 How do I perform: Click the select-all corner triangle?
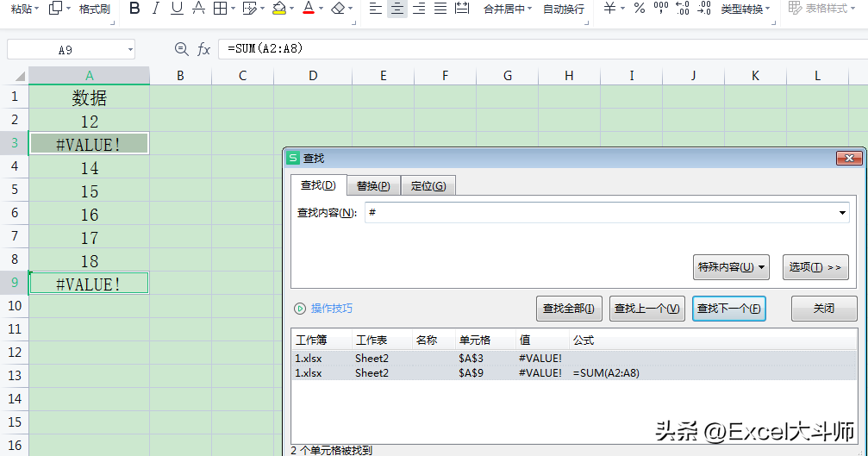click(20, 76)
